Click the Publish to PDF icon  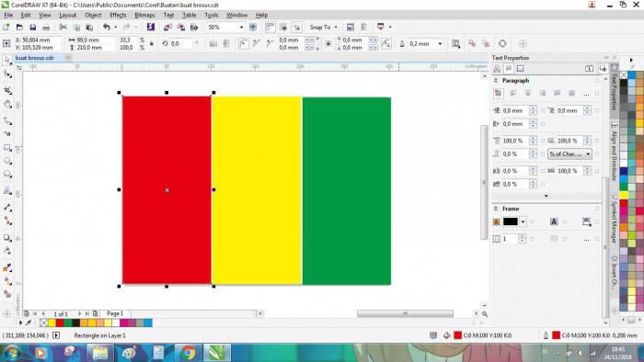coord(194,27)
